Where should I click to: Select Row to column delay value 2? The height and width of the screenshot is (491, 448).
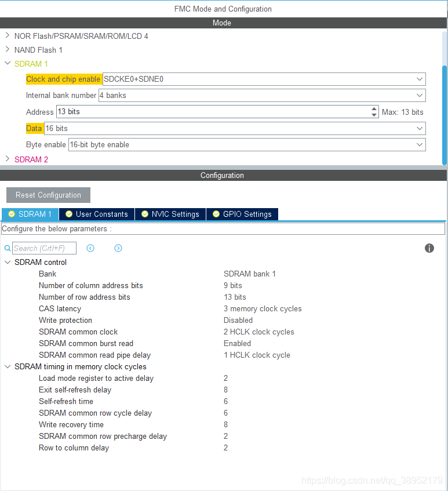[225, 448]
